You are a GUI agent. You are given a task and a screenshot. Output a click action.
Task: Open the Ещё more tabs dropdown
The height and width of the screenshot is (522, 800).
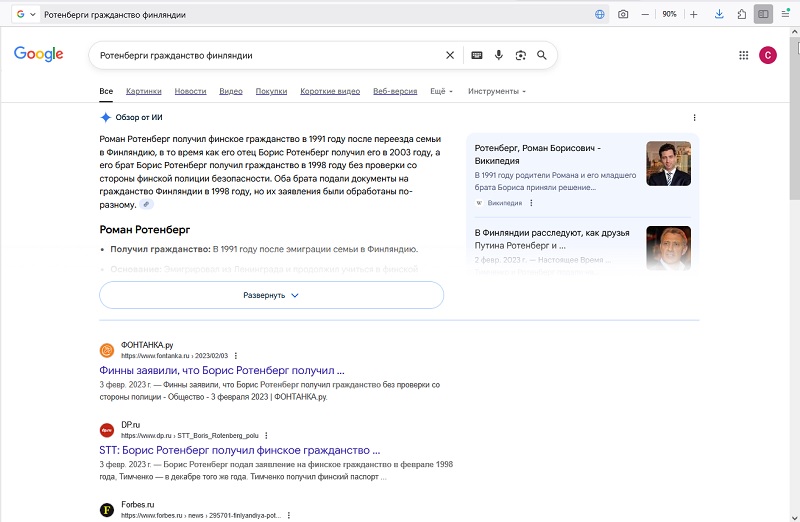coord(441,91)
